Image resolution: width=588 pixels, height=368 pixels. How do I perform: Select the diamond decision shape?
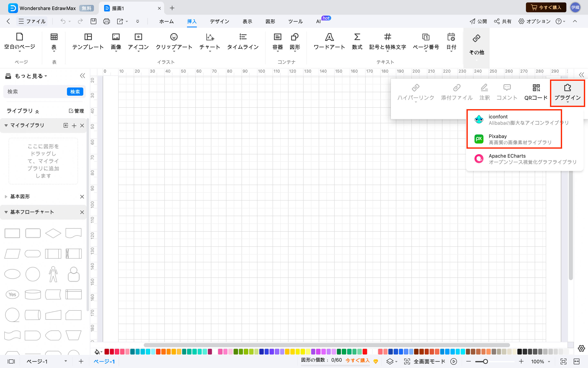(53, 233)
